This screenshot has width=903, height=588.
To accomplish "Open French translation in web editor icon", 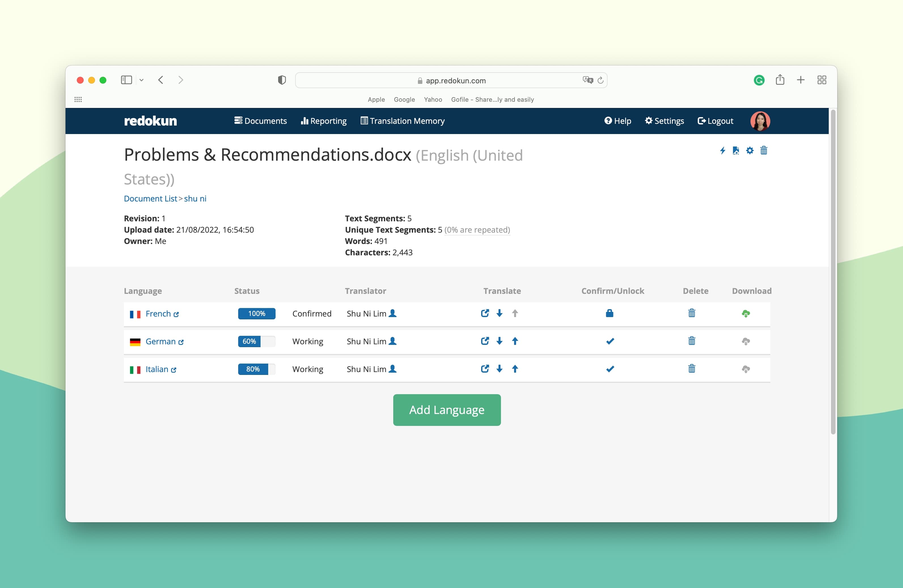I will click(x=485, y=313).
